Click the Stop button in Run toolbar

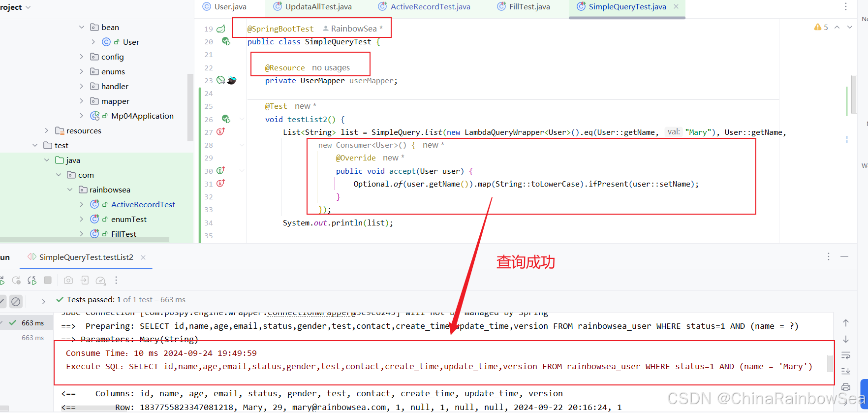48,280
